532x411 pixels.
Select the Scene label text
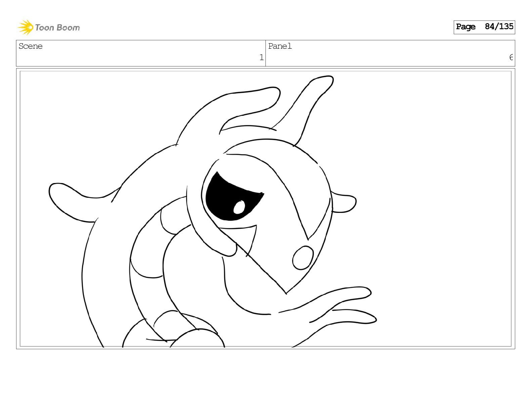click(31, 46)
